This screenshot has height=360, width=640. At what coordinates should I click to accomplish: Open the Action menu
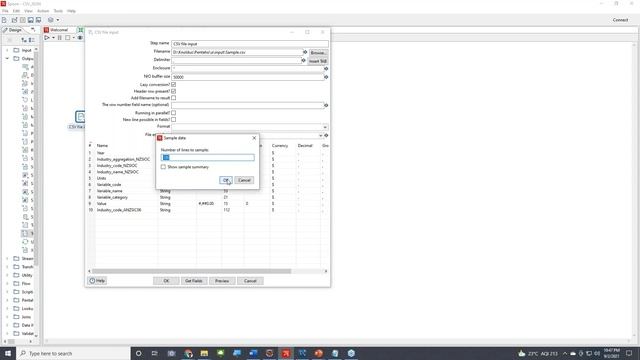[x=43, y=11]
